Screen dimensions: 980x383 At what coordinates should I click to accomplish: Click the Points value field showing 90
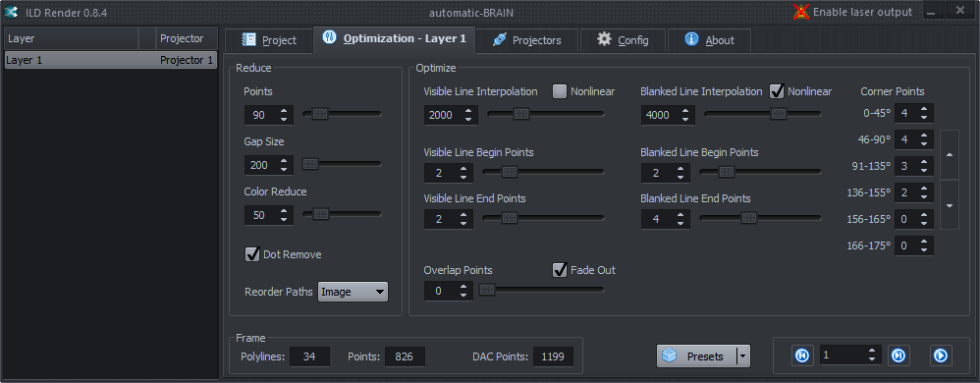[x=269, y=115]
